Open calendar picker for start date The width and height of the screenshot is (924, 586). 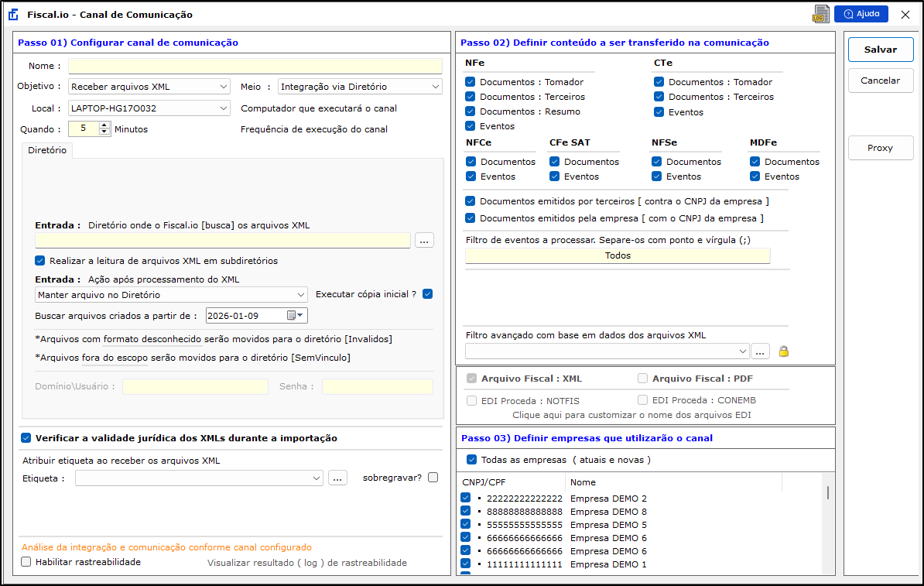coord(295,315)
